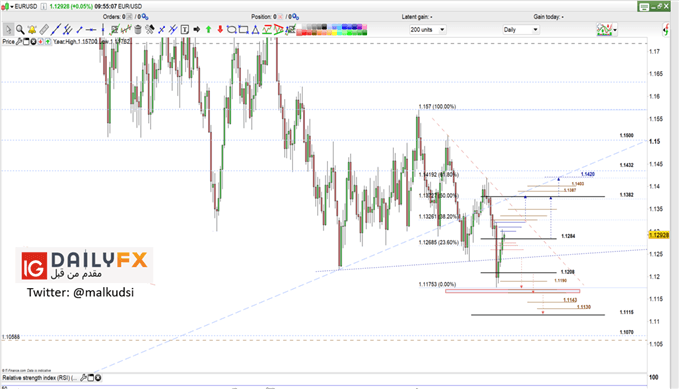Screen dimensions: 679x389
Task: Select the ruler measurement tool
Action: coord(44,30)
